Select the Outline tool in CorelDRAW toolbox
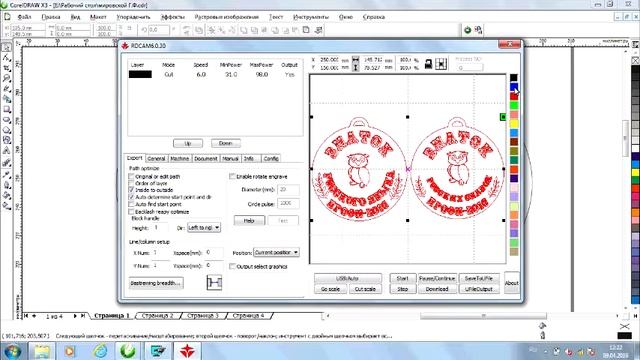640x360 pixels. pos(7,185)
